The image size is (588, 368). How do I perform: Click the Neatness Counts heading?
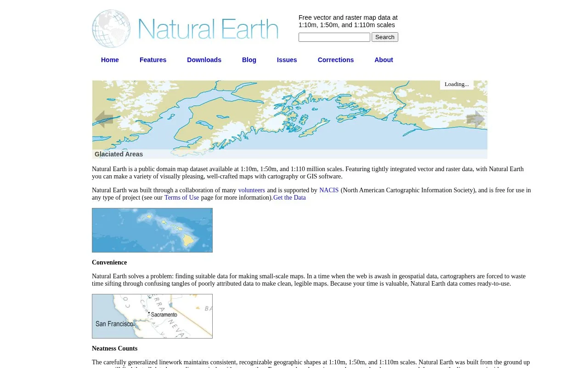114,348
